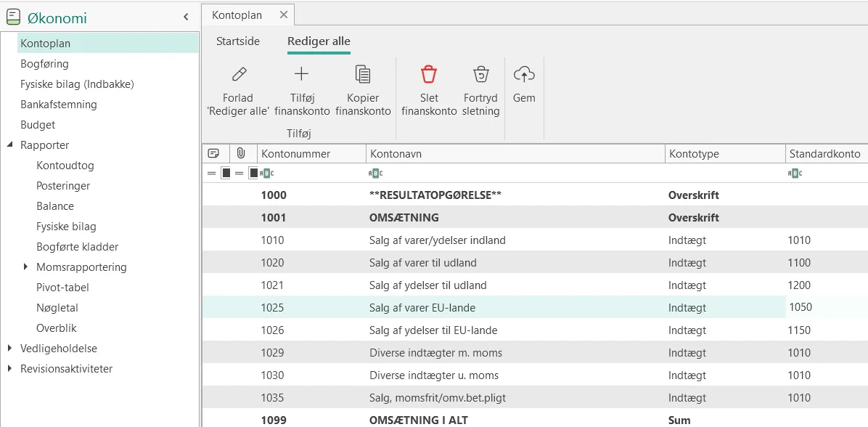Toggle the note filter checkbox

[226, 174]
